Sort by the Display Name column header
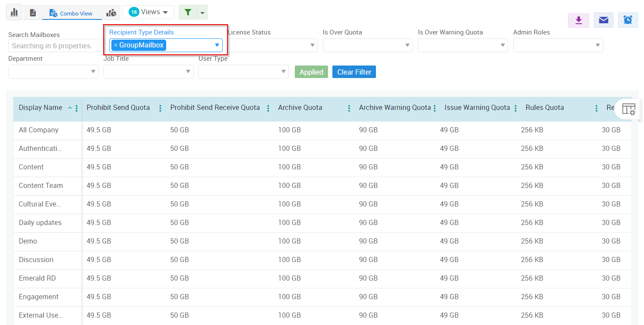 [41, 108]
